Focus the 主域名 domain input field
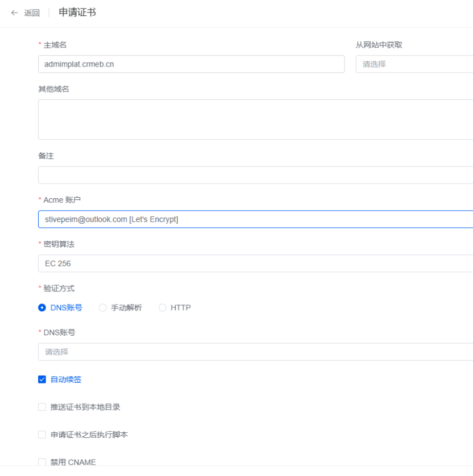This screenshot has width=473, height=476. 192,64
